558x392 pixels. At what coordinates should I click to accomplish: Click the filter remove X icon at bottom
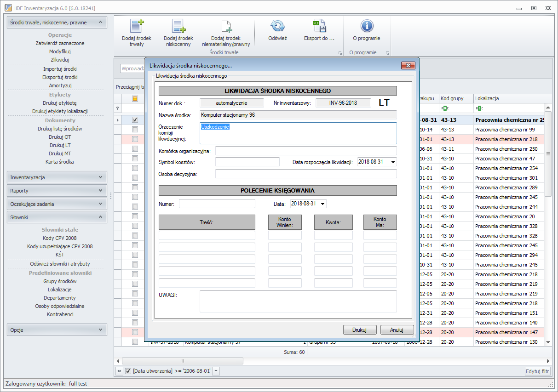(119, 371)
